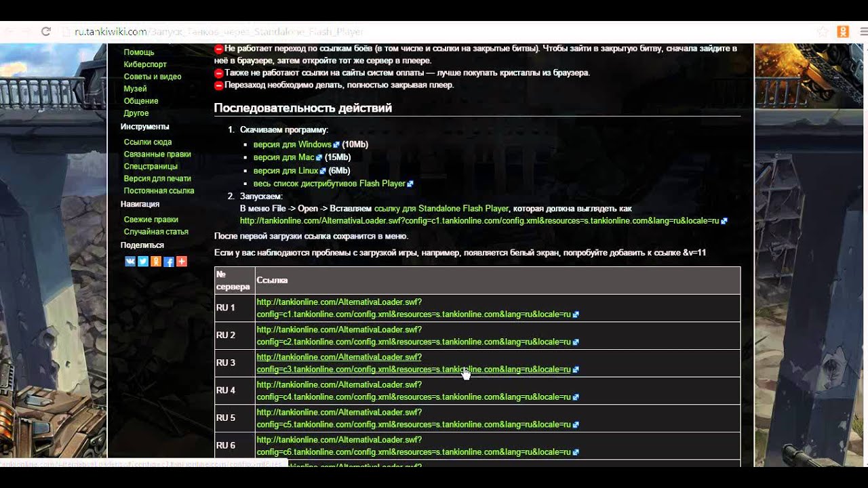Click ссылку для Standalone Flash Player link
Screen dimensions: 868x488
coord(441,208)
